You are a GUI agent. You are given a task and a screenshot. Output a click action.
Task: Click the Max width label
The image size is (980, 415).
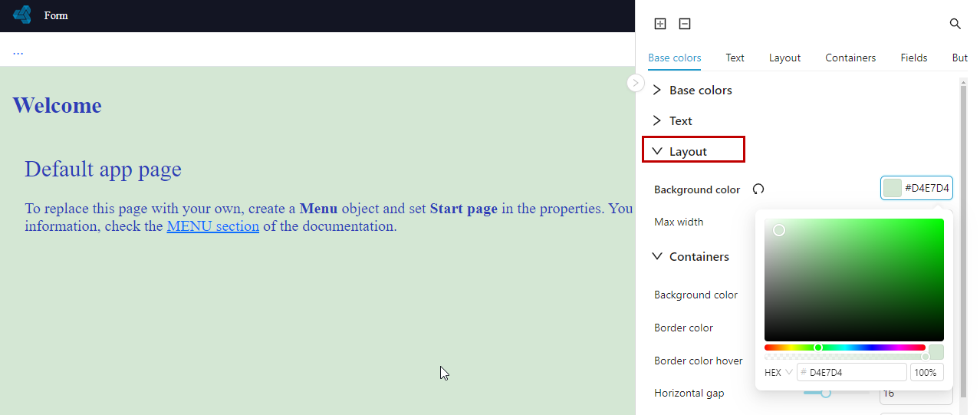679,222
